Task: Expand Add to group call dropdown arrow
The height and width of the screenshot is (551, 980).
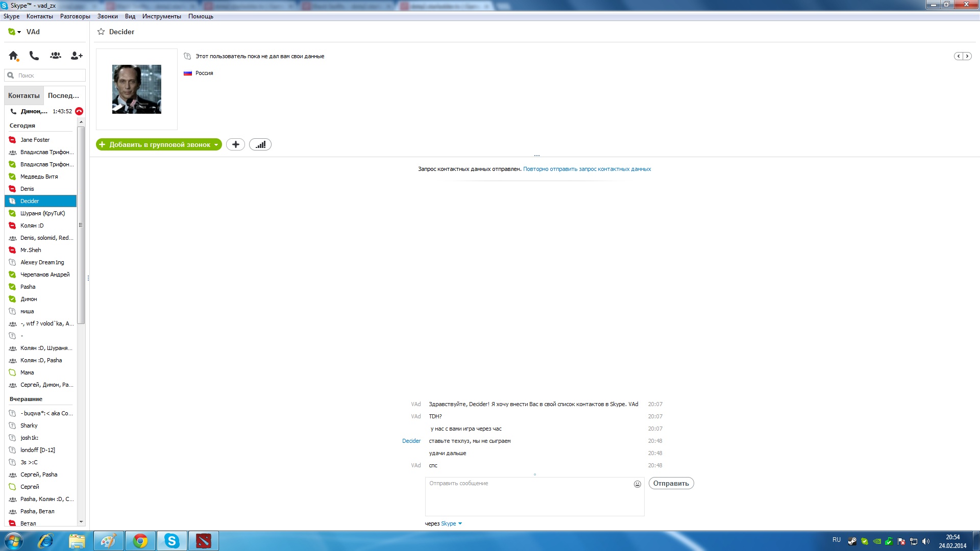Action: [x=216, y=145]
